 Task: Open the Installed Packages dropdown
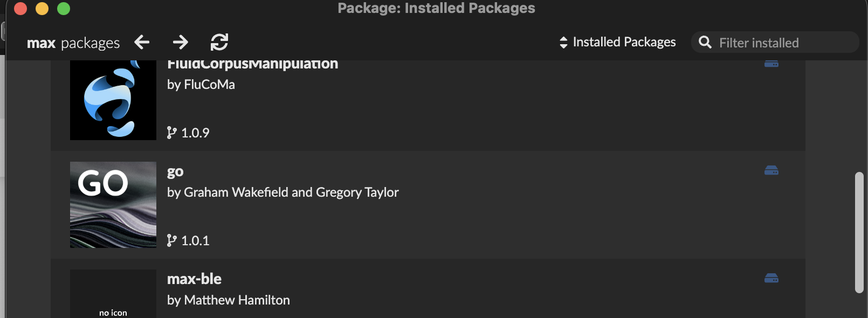618,42
